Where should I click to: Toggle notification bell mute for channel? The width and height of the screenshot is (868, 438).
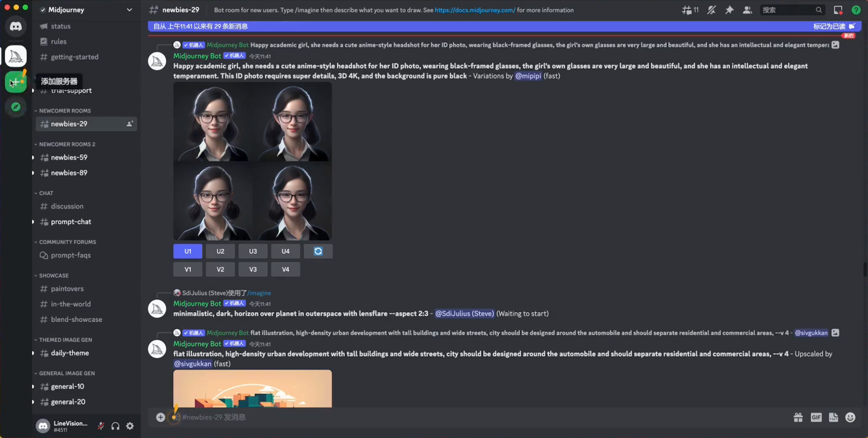(x=711, y=10)
